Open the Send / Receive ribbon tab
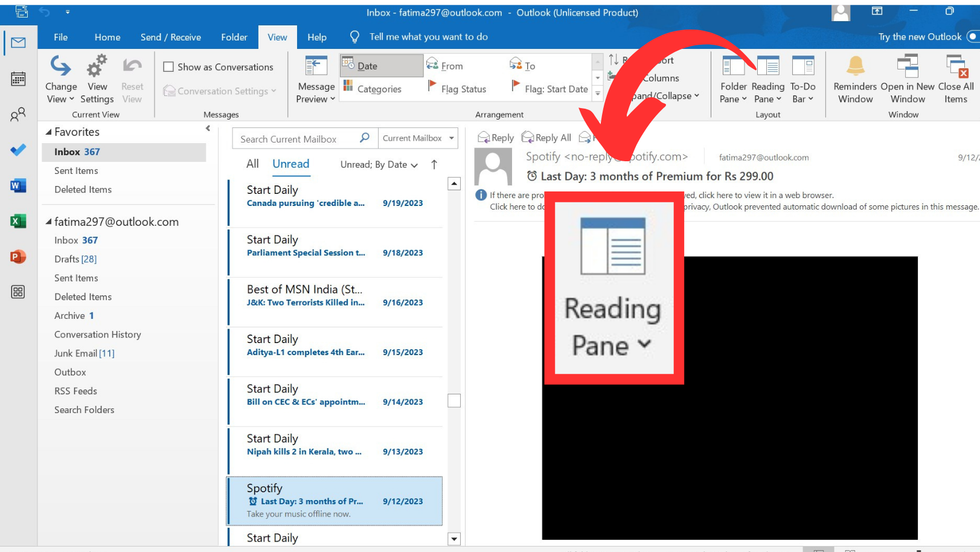 point(170,37)
